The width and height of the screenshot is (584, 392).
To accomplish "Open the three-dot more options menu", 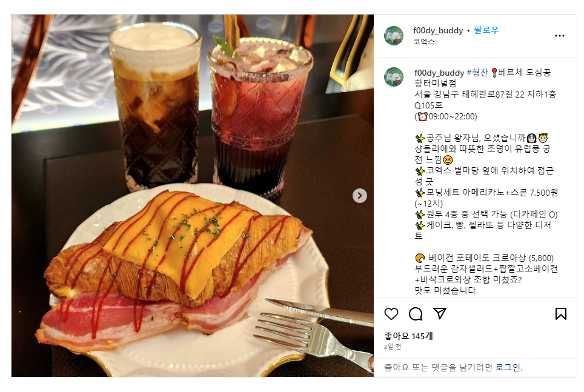I will pyautogui.click(x=559, y=36).
